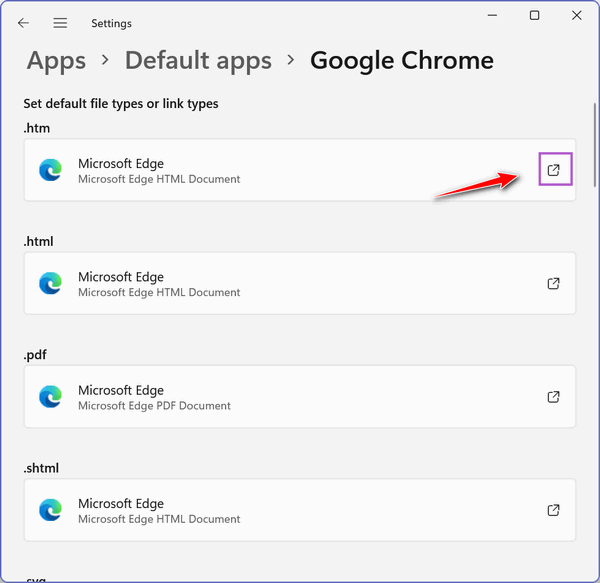Viewport: 600px width, 583px height.
Task: Click the vertical scrollbar thumb
Action: coord(595,145)
